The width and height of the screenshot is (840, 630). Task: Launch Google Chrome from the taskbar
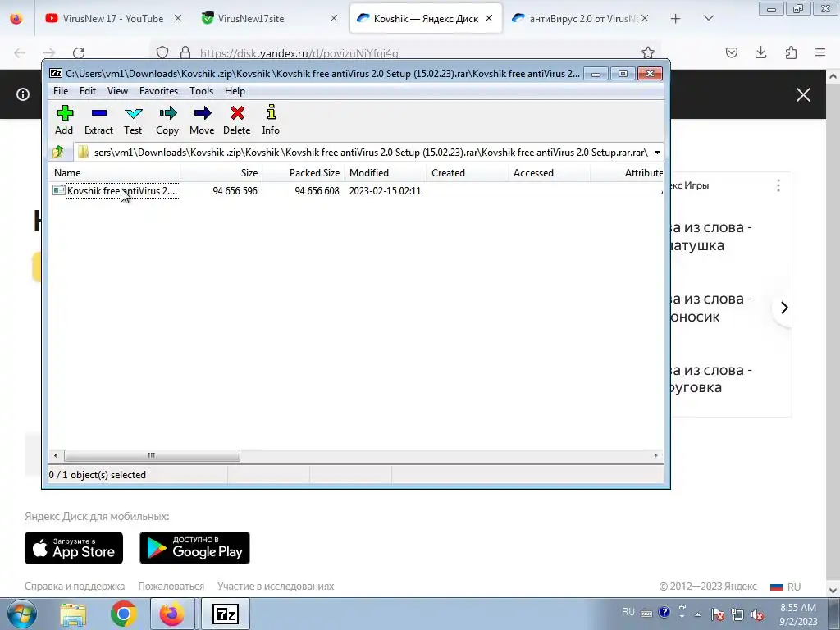pos(123,614)
